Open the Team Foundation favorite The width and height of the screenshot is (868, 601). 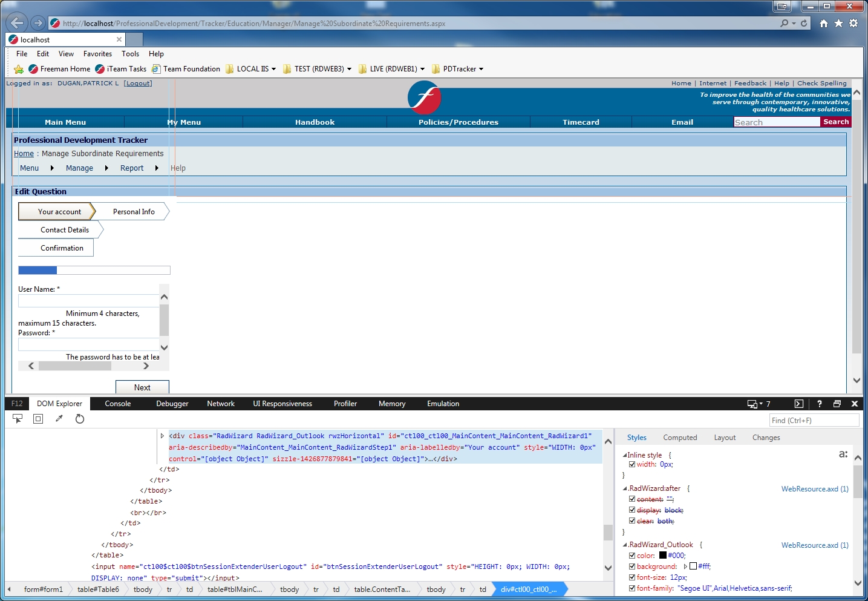click(x=186, y=69)
